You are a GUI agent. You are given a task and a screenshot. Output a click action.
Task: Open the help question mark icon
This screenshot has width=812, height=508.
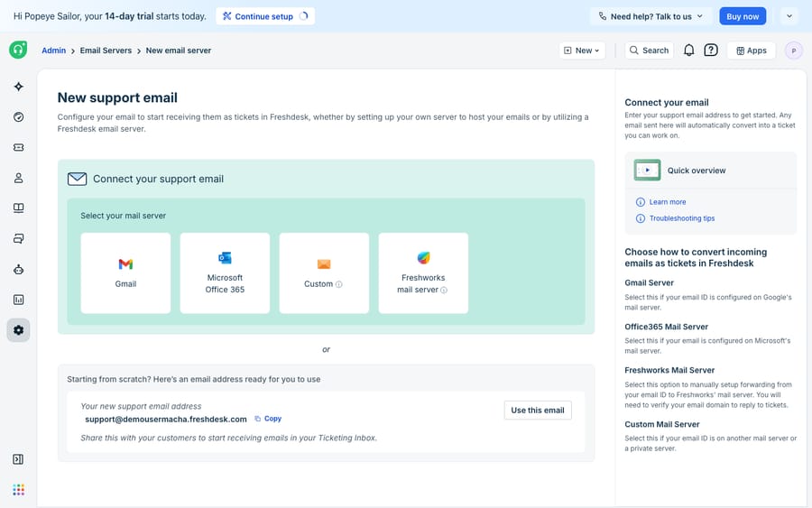pos(711,51)
